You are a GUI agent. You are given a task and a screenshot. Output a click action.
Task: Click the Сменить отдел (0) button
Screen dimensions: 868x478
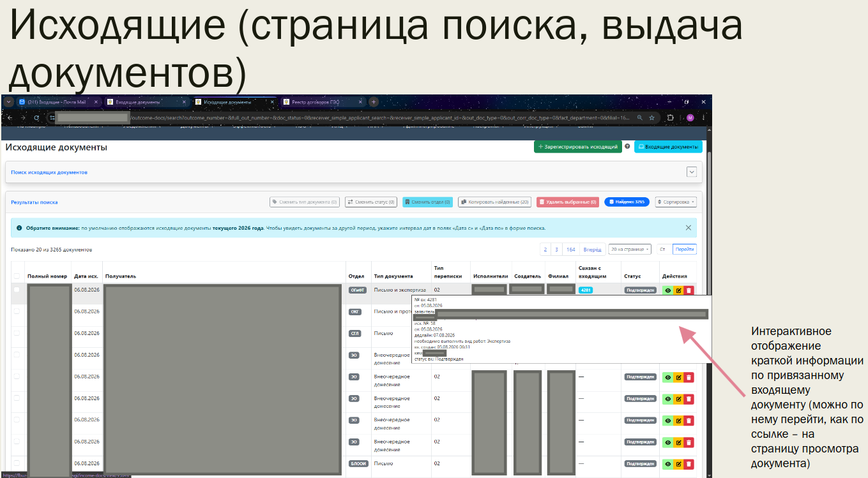coord(427,202)
